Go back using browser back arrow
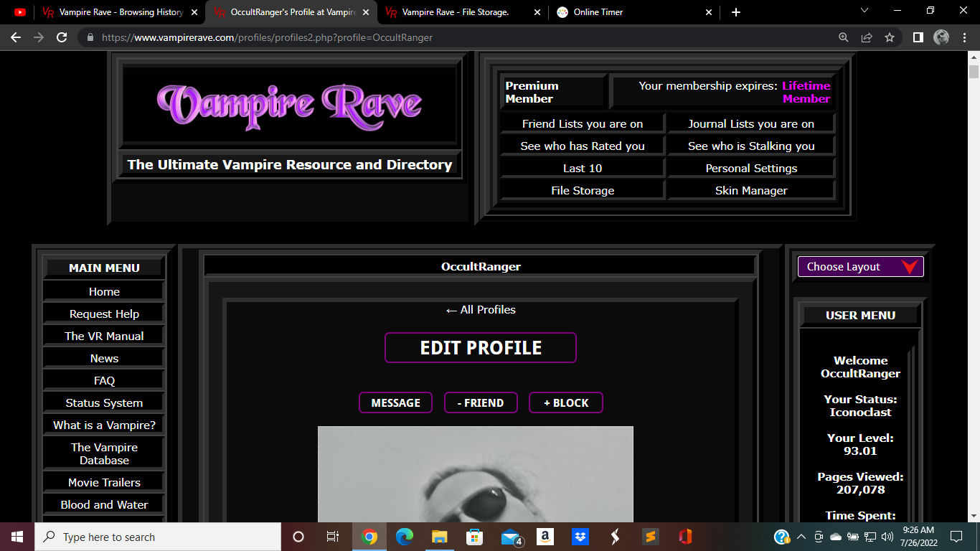 tap(16, 37)
